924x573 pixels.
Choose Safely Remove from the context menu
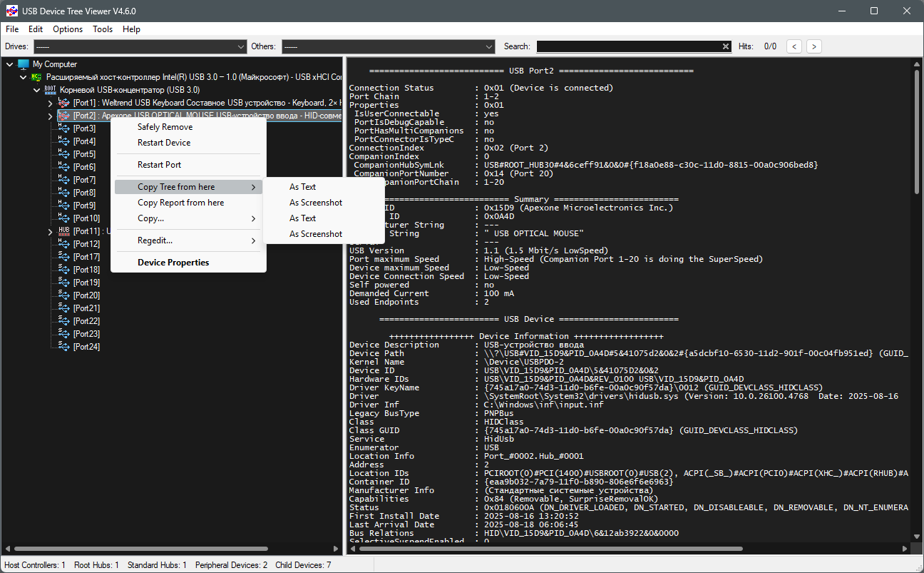tap(188, 127)
